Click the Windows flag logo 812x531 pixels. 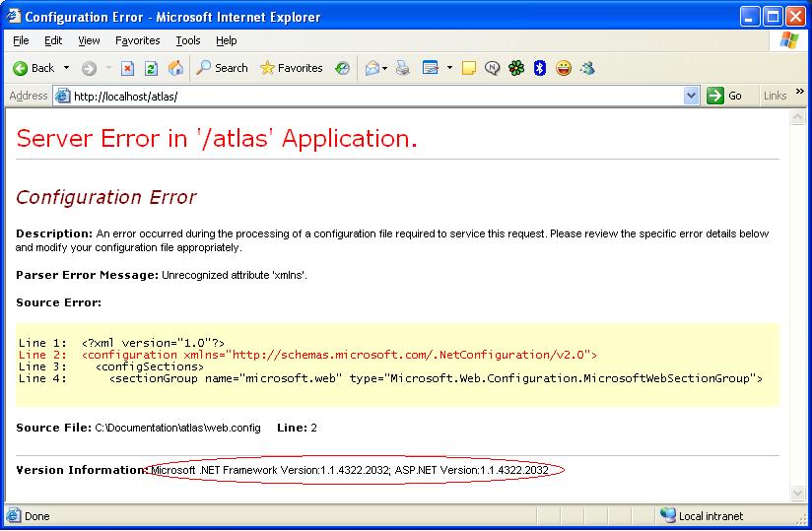788,39
